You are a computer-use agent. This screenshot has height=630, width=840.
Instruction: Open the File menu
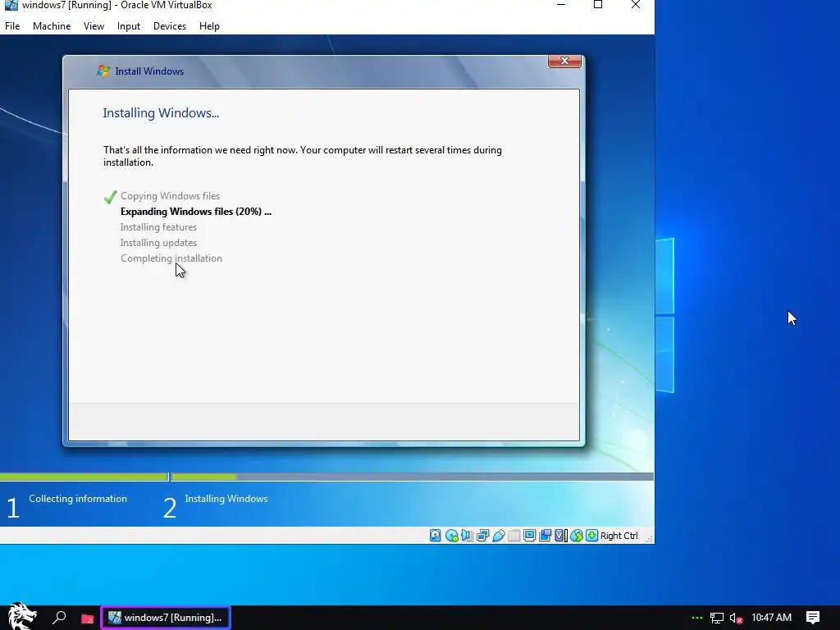point(12,25)
